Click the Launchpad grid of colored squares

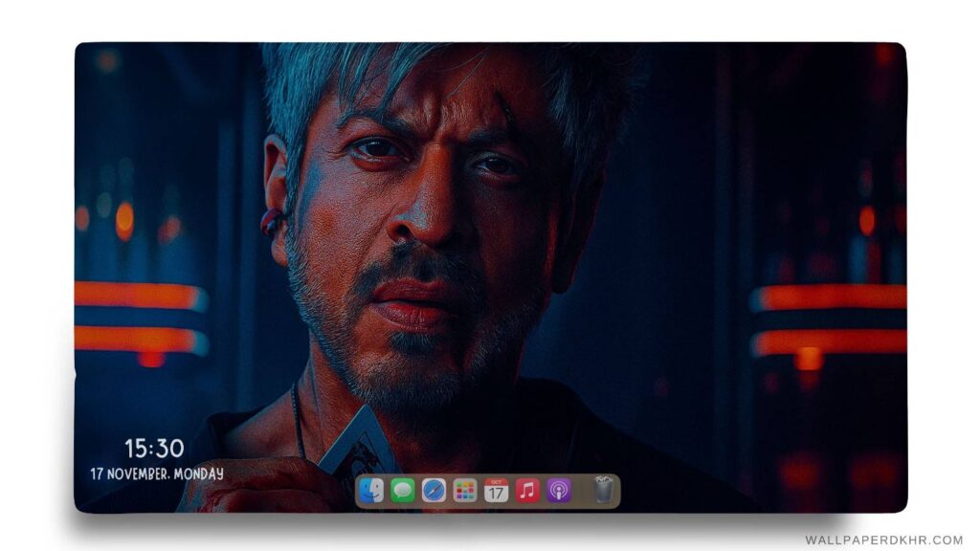pos(465,490)
